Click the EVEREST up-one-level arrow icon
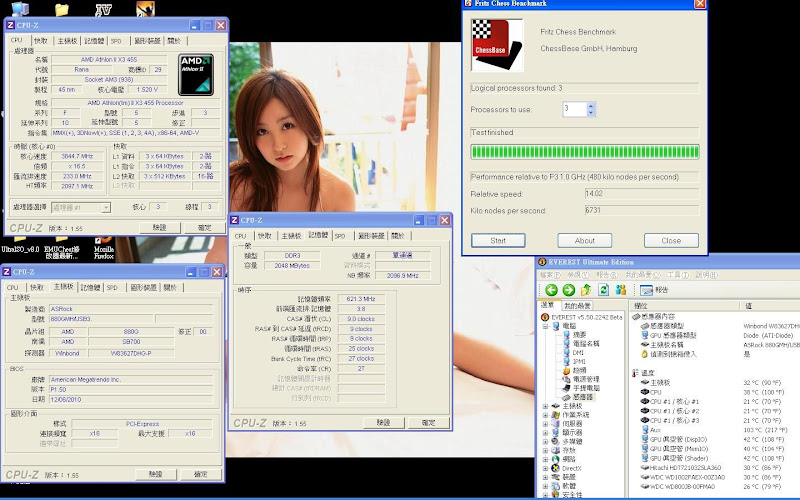The height and width of the screenshot is (500, 800). (x=586, y=290)
